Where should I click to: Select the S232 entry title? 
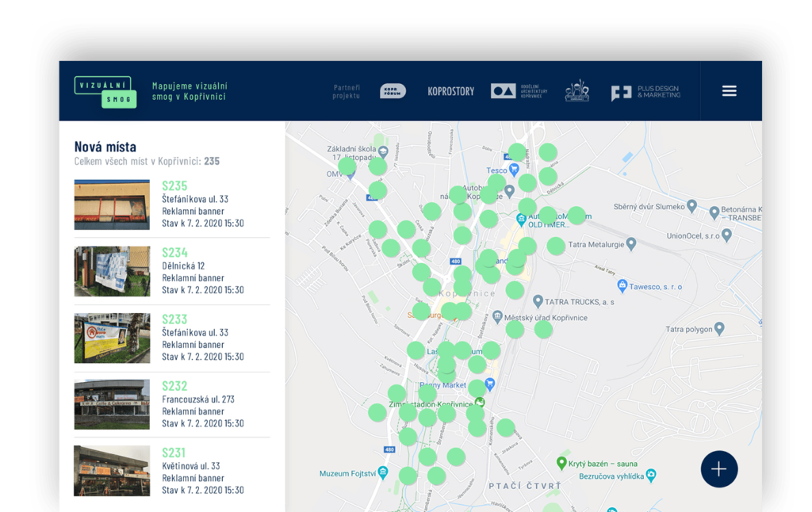tap(174, 386)
